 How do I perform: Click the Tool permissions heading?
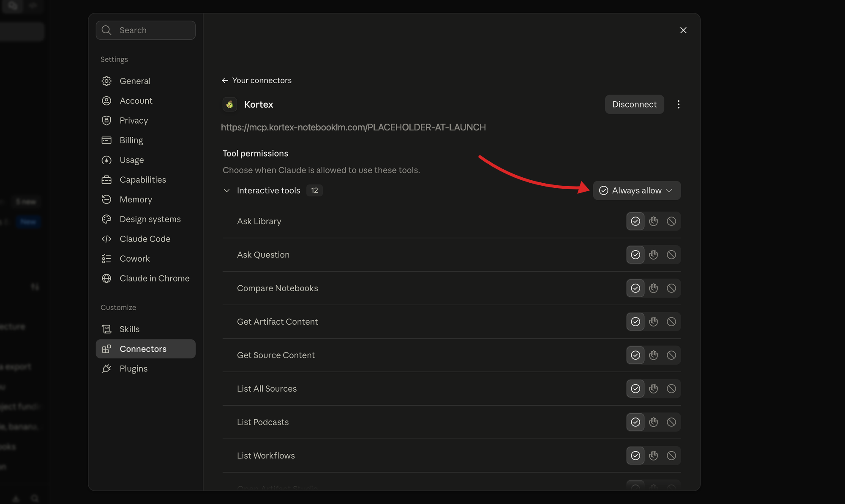[x=255, y=153]
